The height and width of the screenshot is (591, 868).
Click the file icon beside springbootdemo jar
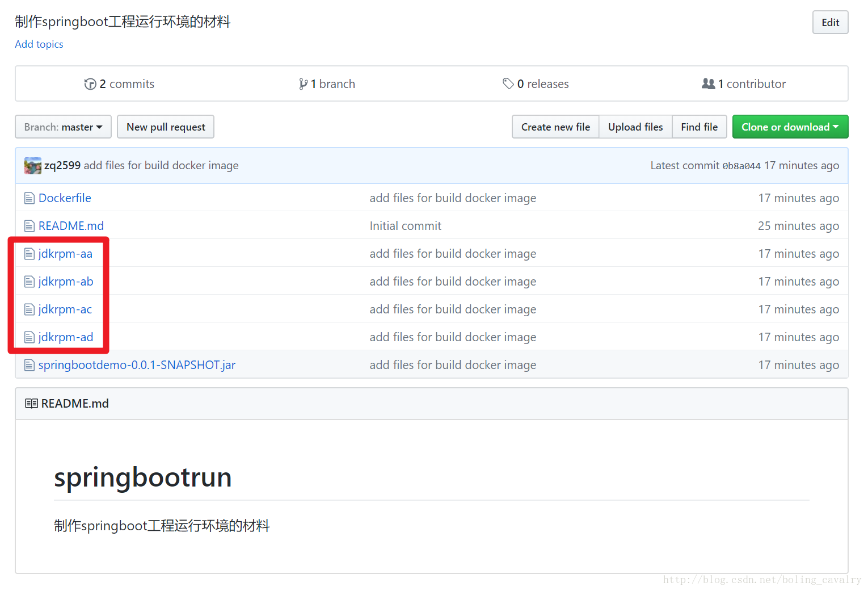(x=30, y=365)
